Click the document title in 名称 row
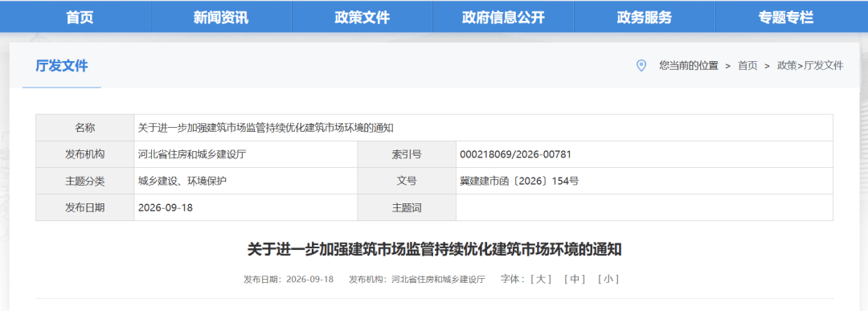 [x=266, y=128]
